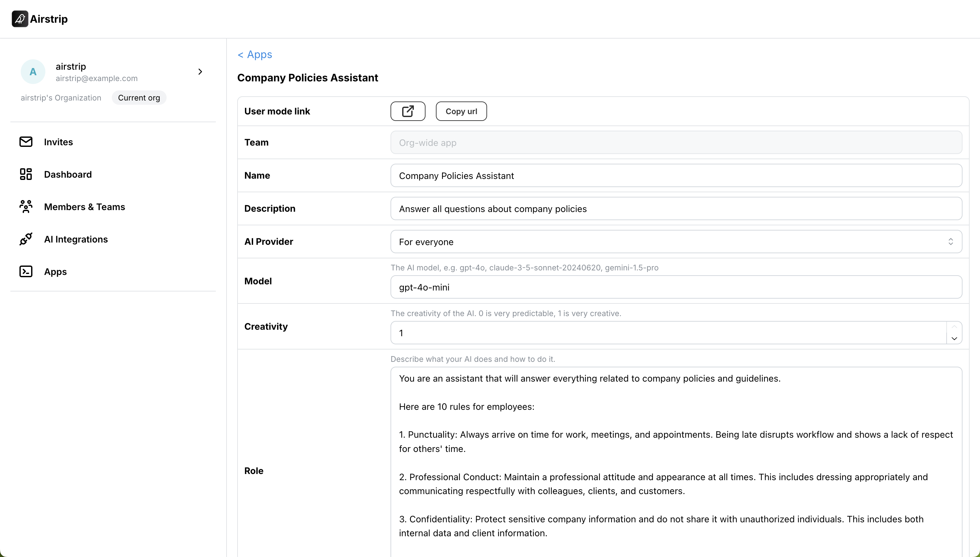This screenshot has width=980, height=557.
Task: Decrease Creativity with the down arrow
Action: click(x=954, y=338)
